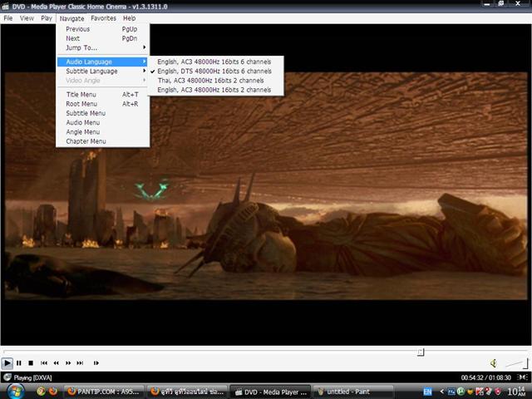532x399 pixels.
Task: Choose Previous in Navigate menu
Action: pyautogui.click(x=102, y=29)
